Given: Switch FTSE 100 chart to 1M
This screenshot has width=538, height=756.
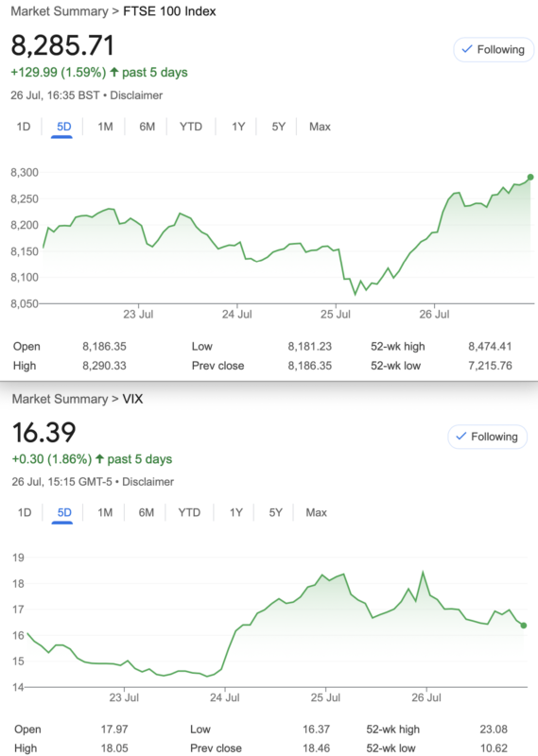Looking at the screenshot, I should (x=105, y=127).
